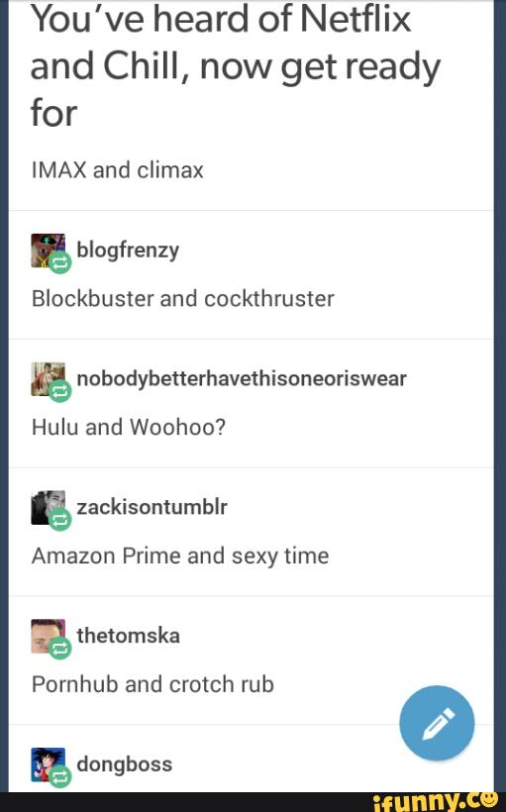Visit the thetomska username link
Image resolution: width=506 pixels, height=812 pixels.
click(x=129, y=636)
